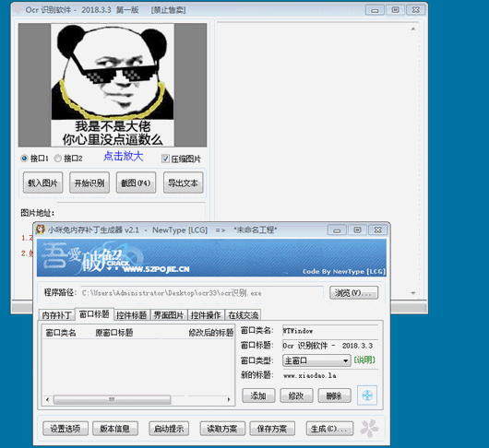Screen dimensions: 489x448
Task: Click OCR text area scroll-up arrow
Action: point(413,29)
